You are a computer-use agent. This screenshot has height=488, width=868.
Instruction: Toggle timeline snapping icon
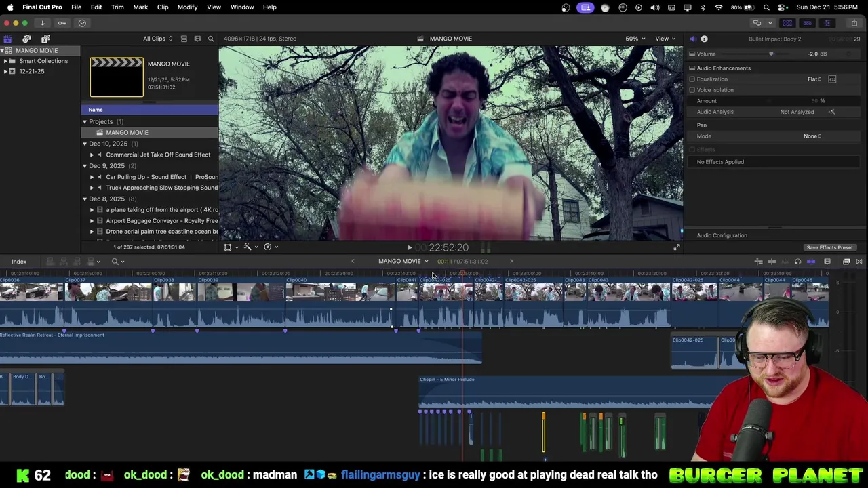pos(811,262)
